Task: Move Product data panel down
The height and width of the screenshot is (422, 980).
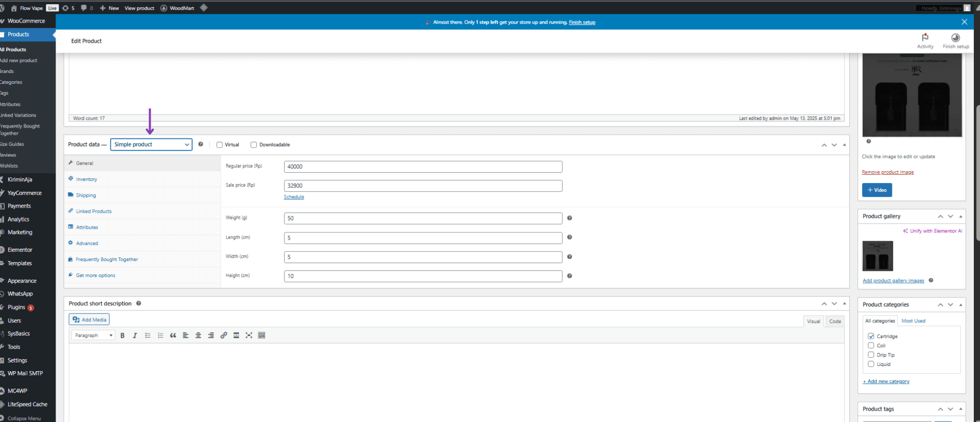Action: [834, 145]
